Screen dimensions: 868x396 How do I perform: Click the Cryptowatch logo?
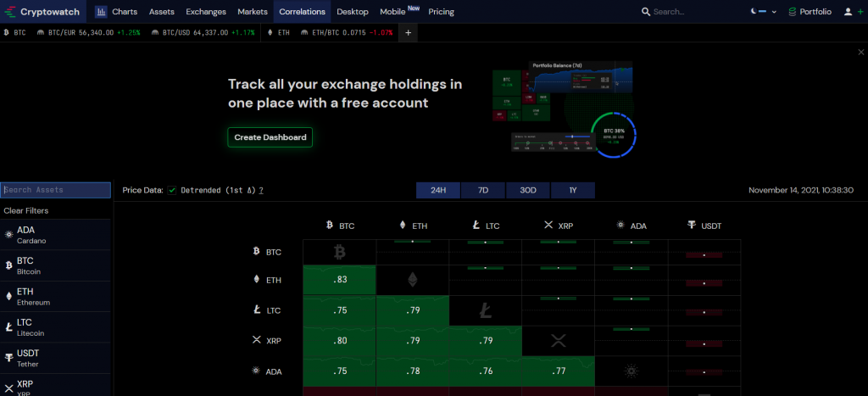point(42,12)
